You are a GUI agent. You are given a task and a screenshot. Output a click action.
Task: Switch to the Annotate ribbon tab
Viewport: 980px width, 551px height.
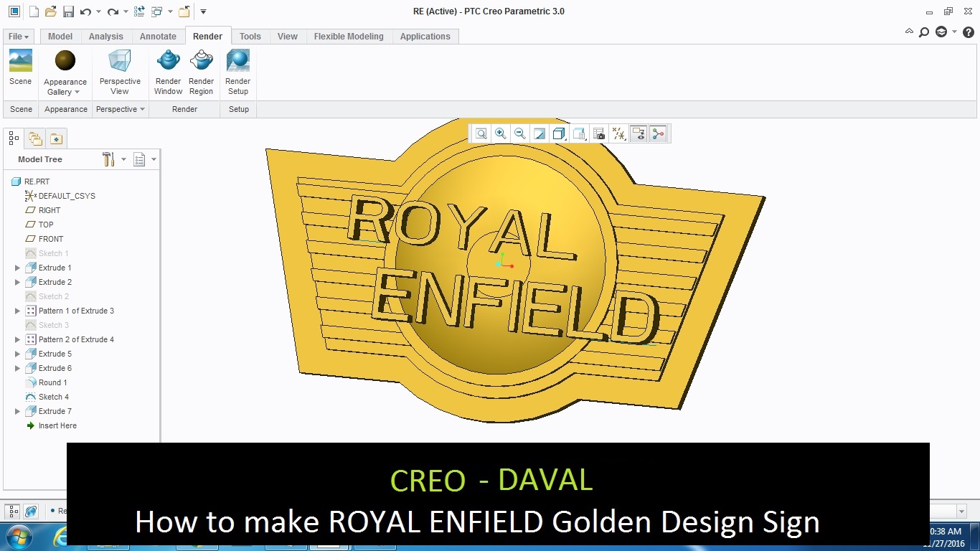tap(158, 37)
